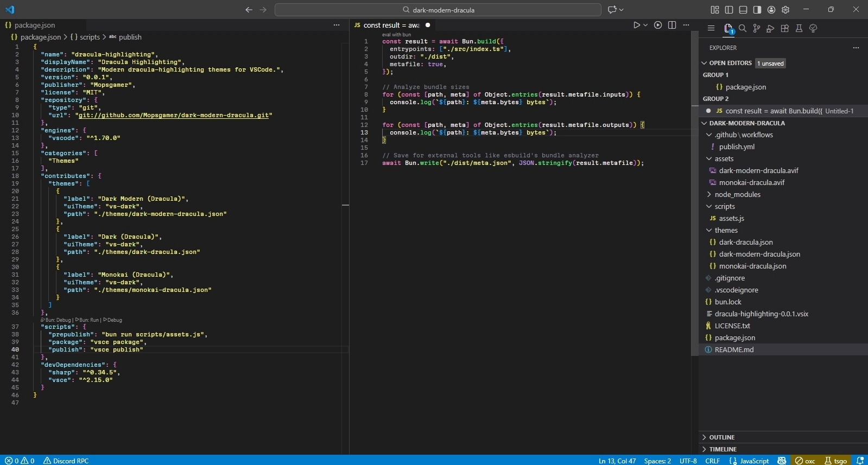Switch to the 'const result = awa' tab
Screen dimensions: 868x465
391,25
